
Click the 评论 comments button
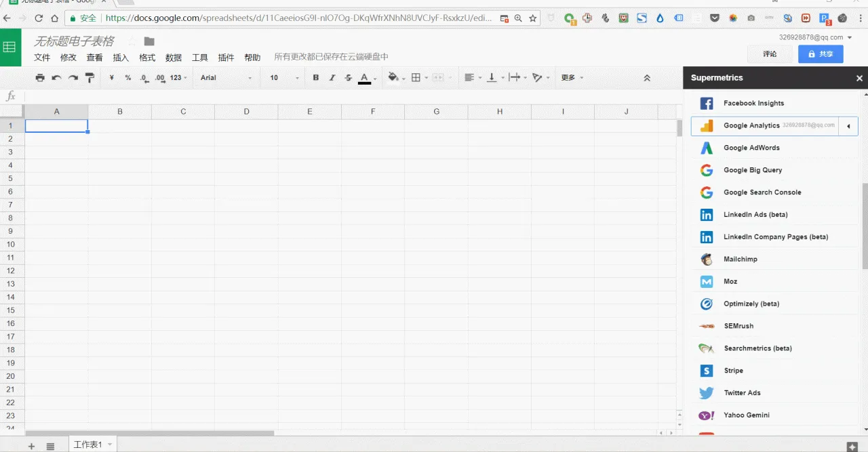(770, 54)
